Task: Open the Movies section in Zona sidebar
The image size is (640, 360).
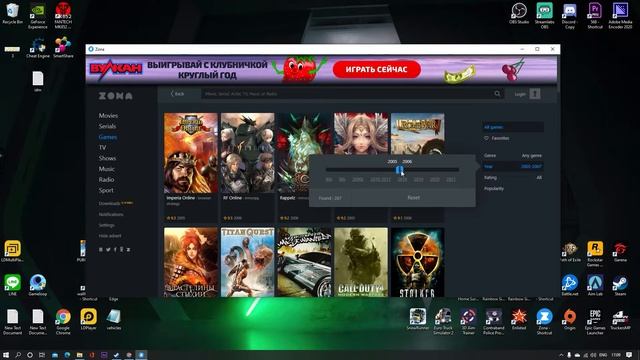Action: (x=108, y=116)
